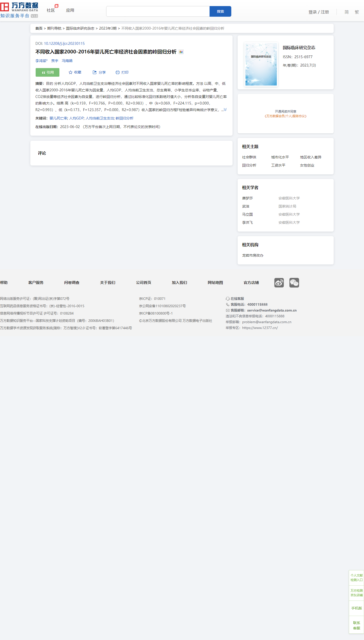Open 联系客服 floating side button
This screenshot has height=640, width=364.
356,625
